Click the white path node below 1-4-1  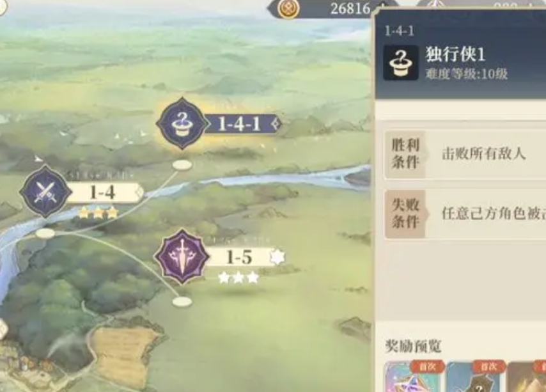click(182, 165)
